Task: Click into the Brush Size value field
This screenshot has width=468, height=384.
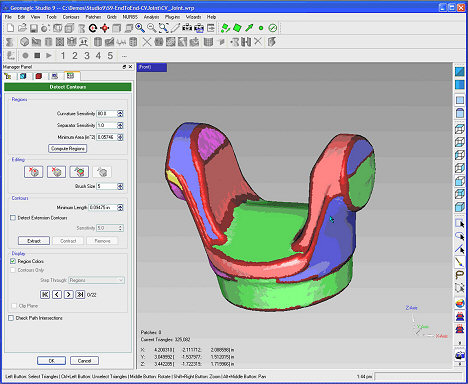Action: click(x=107, y=186)
